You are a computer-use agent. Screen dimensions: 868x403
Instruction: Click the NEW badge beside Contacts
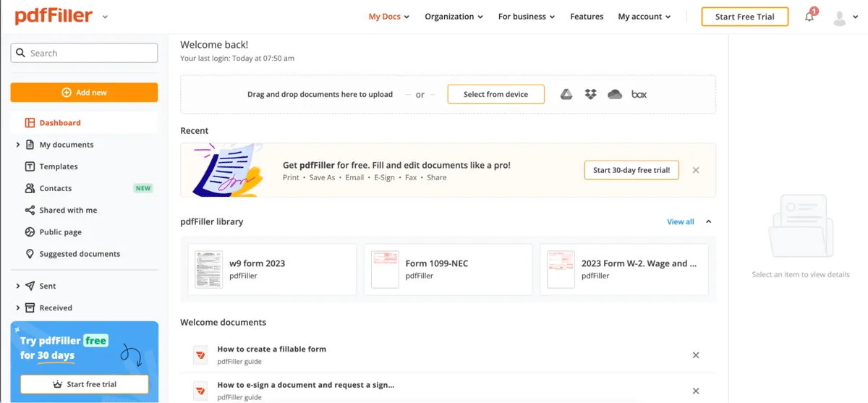click(x=143, y=188)
